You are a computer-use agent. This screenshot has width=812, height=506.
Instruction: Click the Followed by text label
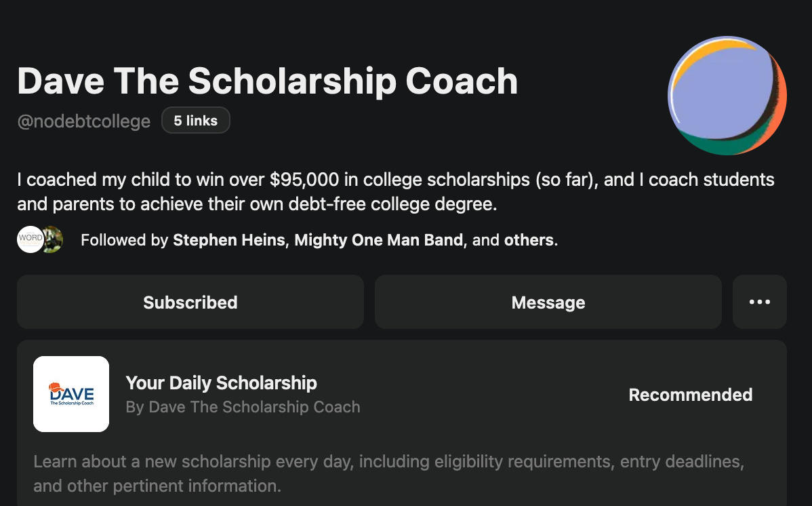coord(124,240)
